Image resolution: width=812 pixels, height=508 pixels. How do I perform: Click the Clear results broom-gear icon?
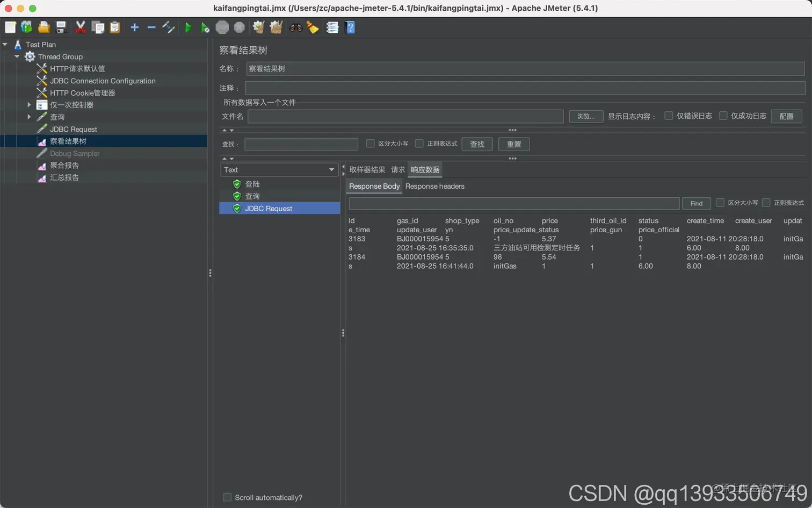point(259,27)
